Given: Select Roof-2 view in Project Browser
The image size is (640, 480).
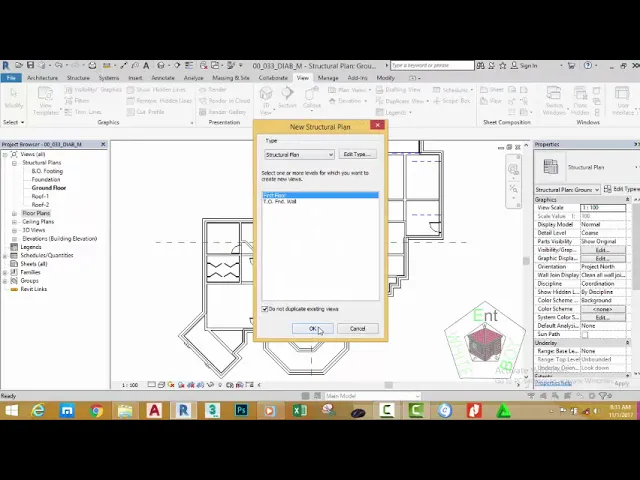Looking at the screenshot, I should pos(40,205).
